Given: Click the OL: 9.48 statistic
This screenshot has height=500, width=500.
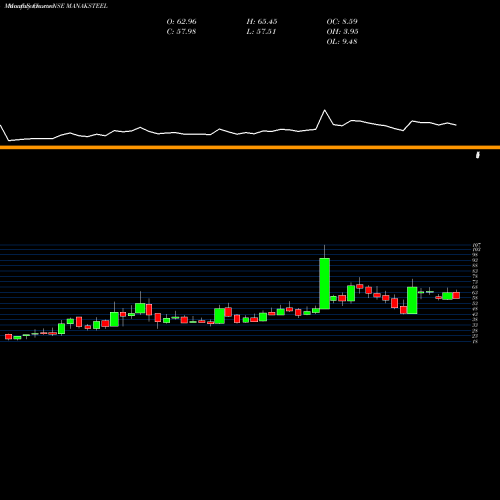Looking at the screenshot, I should pos(342,42).
